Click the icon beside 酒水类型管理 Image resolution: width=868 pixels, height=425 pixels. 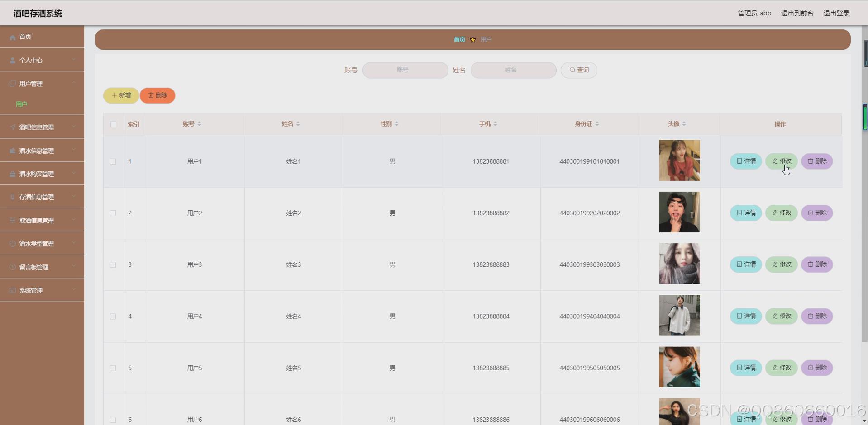(13, 244)
